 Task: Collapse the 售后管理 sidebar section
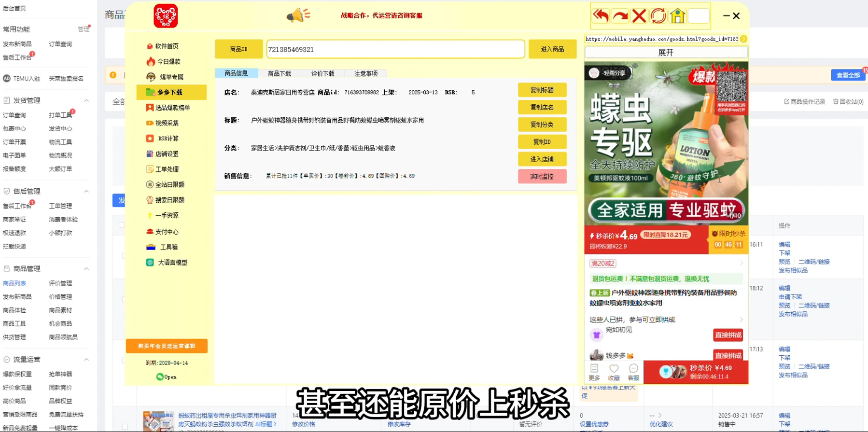click(x=86, y=191)
